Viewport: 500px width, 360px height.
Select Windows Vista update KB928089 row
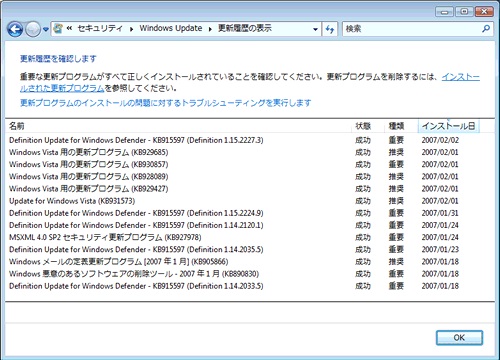point(250,176)
